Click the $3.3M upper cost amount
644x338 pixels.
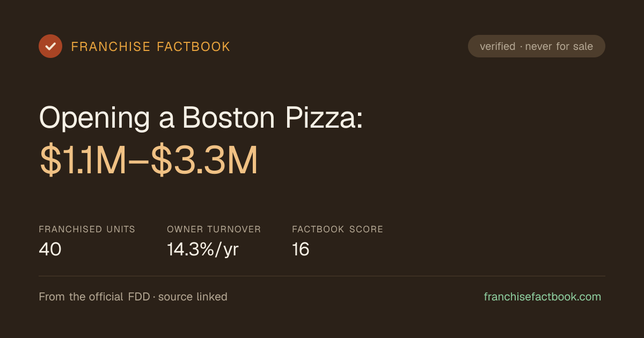coord(204,161)
